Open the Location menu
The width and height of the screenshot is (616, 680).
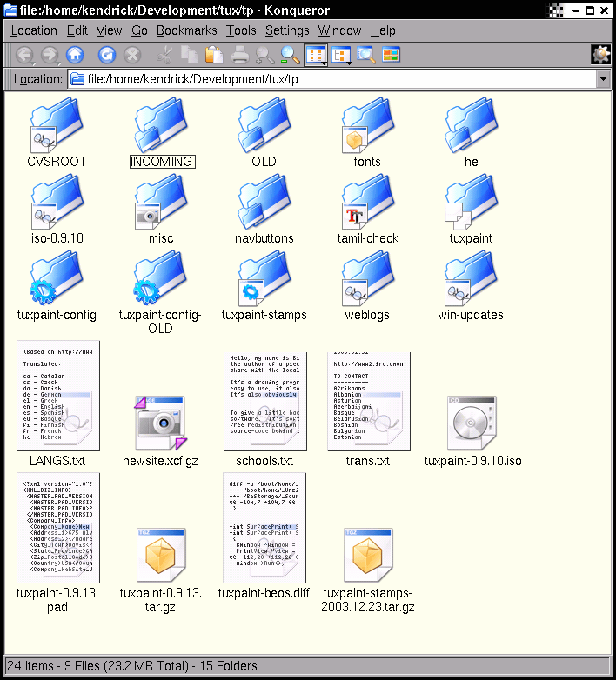coord(34,30)
